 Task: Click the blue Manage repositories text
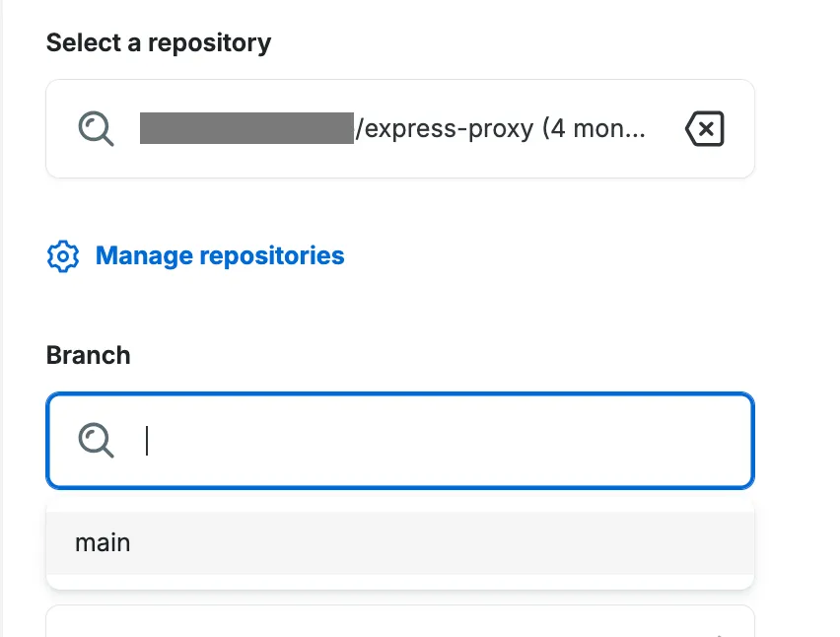point(219,255)
